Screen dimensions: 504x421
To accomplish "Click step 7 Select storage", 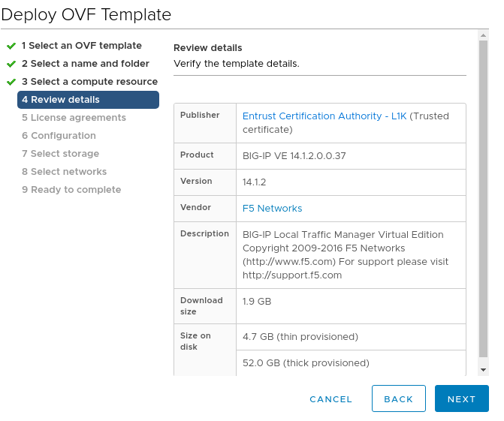I will click(x=60, y=154).
